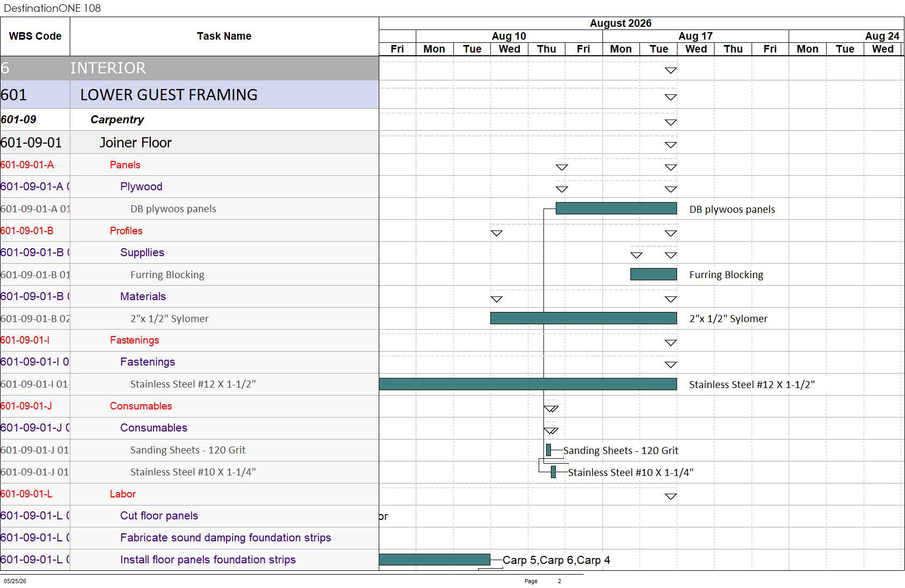Click the Aug 17 week header
Screen dimensions: 905x588
click(695, 36)
